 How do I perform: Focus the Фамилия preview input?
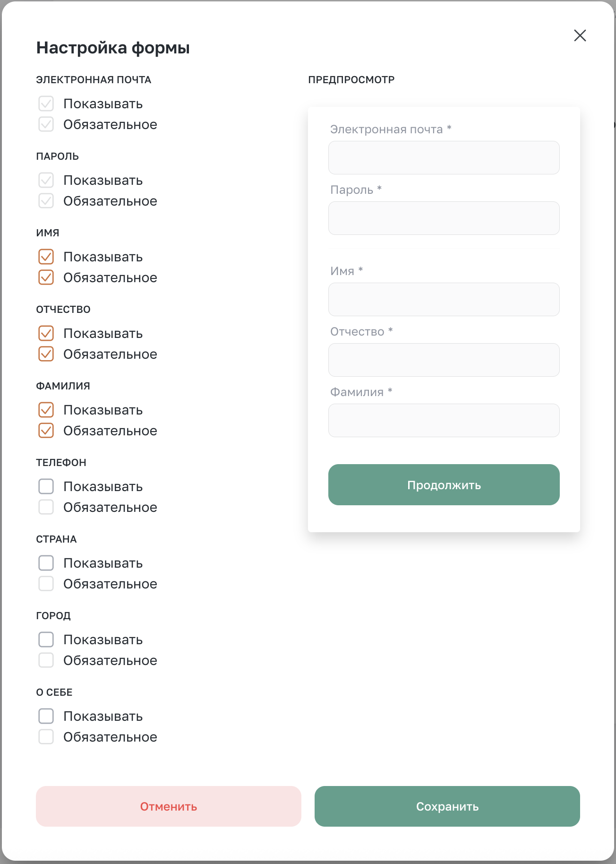444,421
